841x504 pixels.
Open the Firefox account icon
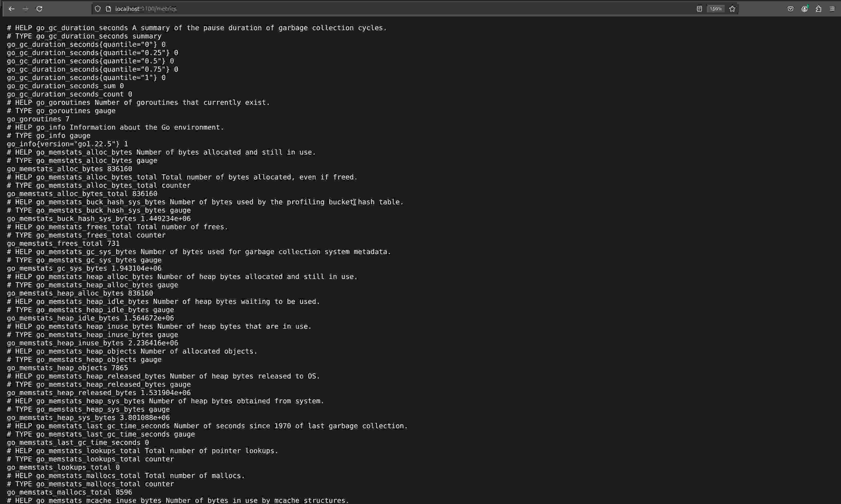[805, 8]
